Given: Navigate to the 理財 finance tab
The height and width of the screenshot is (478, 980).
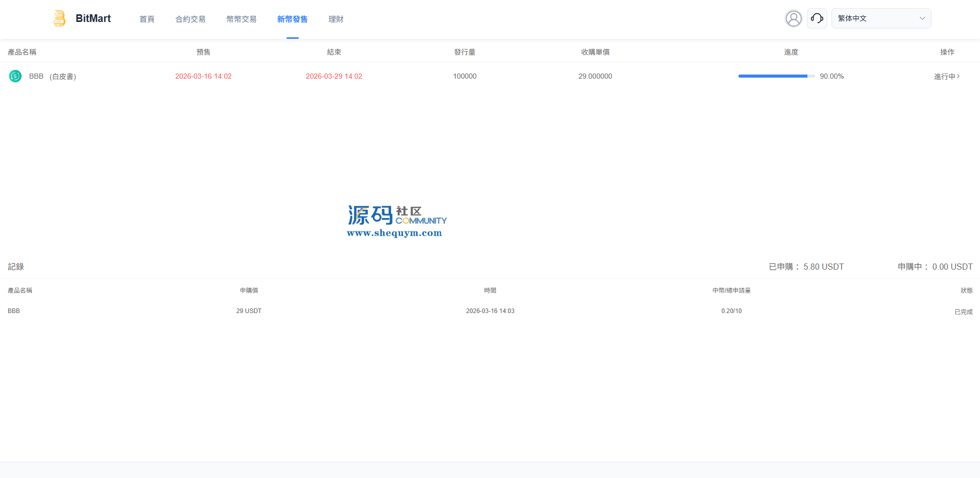Looking at the screenshot, I should point(336,19).
